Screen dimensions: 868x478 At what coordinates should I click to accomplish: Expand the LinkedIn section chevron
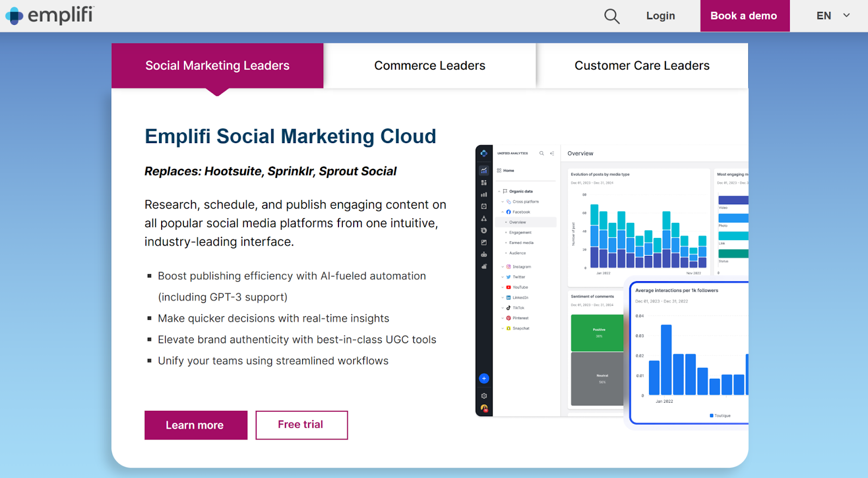click(x=502, y=298)
